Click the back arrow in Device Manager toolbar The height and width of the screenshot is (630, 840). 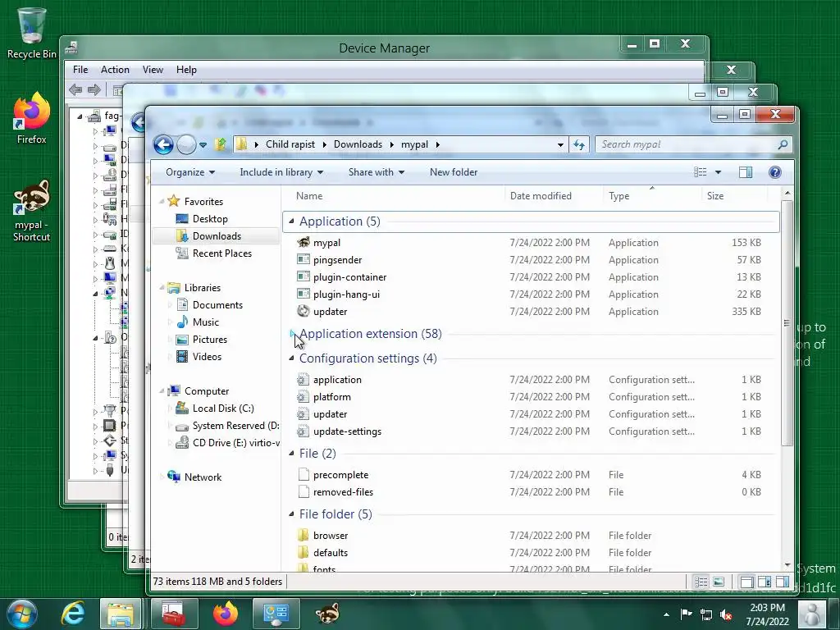[x=75, y=90]
